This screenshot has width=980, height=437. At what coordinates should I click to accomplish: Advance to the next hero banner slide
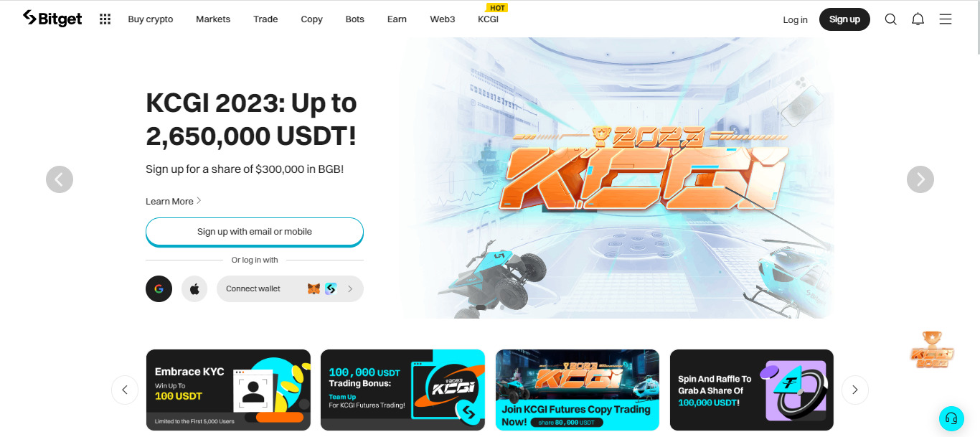[x=920, y=179]
